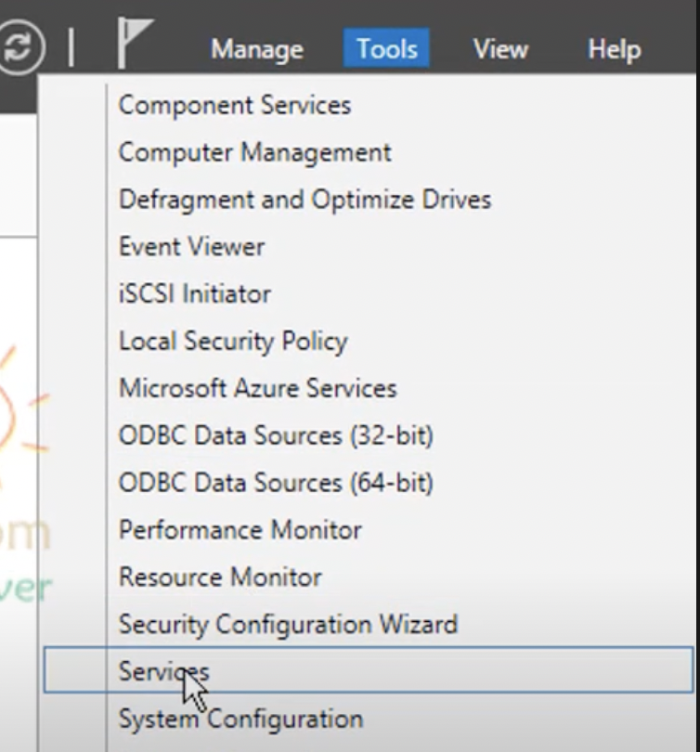Launch Component Services
The width and height of the screenshot is (700, 752).
(233, 105)
